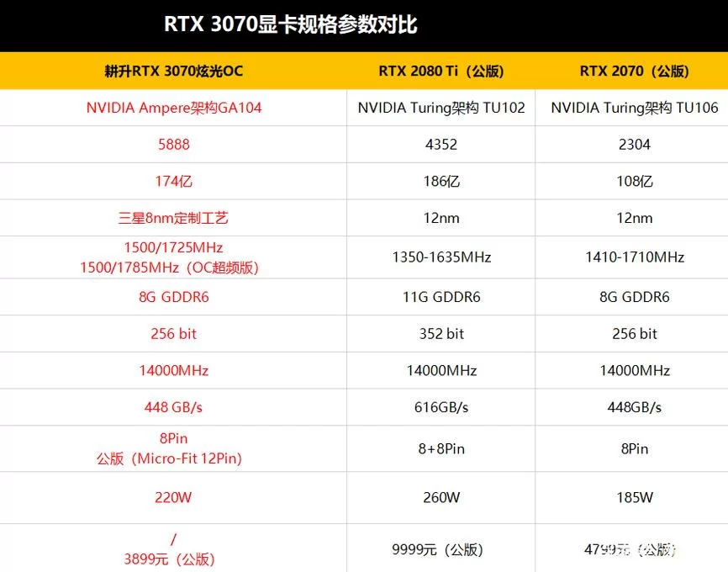Click the frequency "1500/1725MHz"
The image size is (728, 572).
(174, 247)
